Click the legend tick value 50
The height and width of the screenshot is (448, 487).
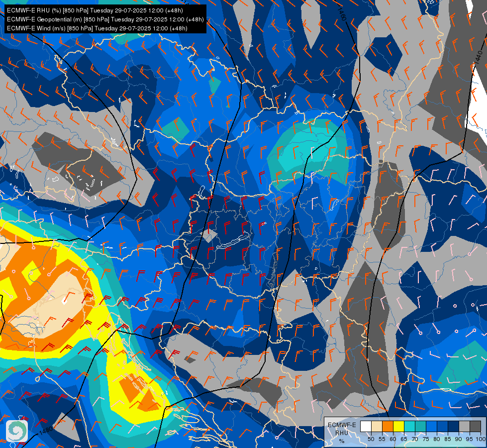(x=371, y=439)
